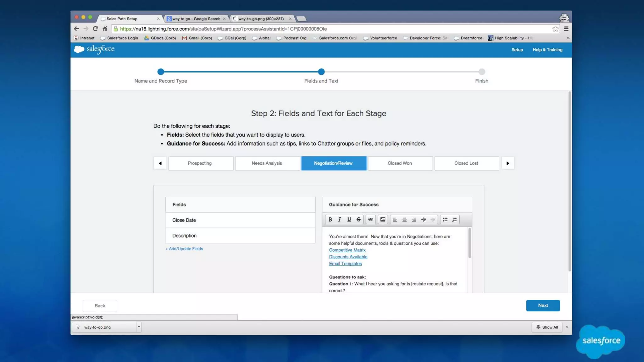Switch to the Prospecting stage tab
This screenshot has height=362, width=644.
click(200, 163)
